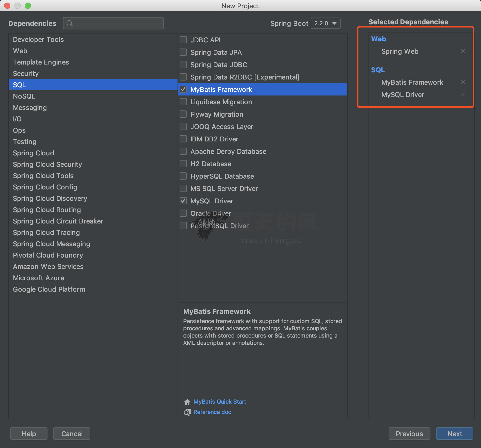This screenshot has width=481, height=448.
Task: Tick JOOQ Access Layer checkbox
Action: 183,126
